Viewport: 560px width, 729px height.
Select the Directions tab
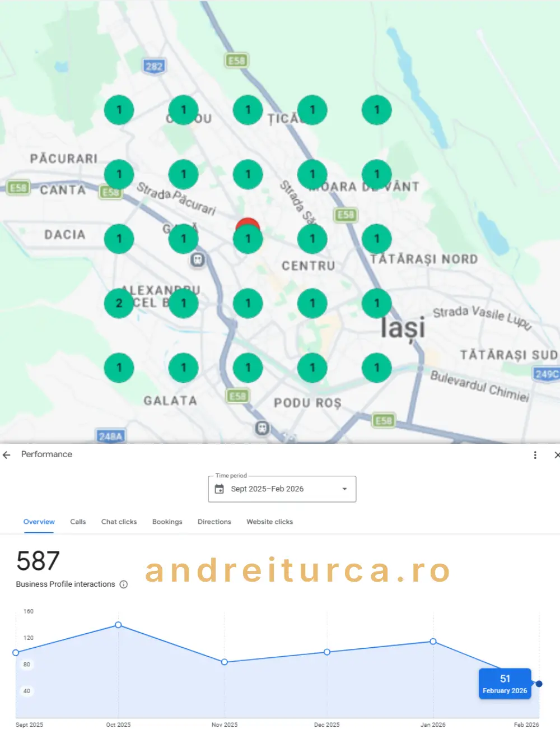tap(214, 522)
